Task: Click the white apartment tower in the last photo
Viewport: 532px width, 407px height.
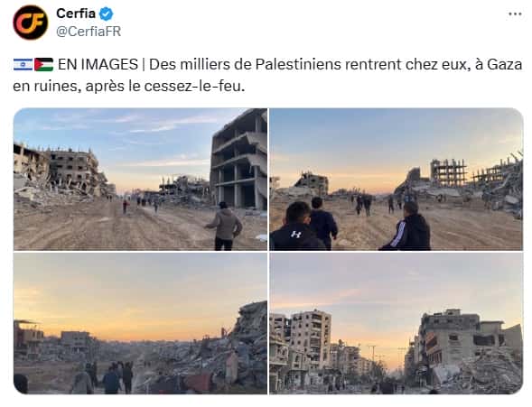Action: [x=311, y=340]
